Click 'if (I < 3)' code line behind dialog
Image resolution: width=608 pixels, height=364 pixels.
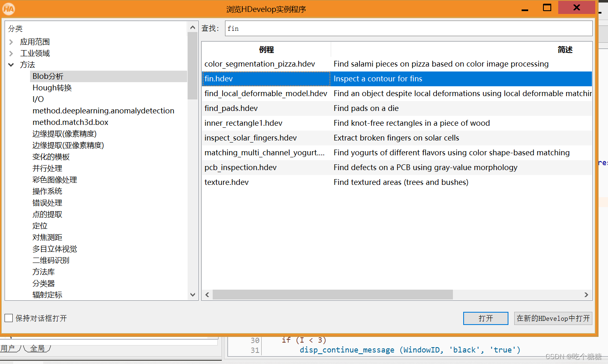[x=304, y=340]
